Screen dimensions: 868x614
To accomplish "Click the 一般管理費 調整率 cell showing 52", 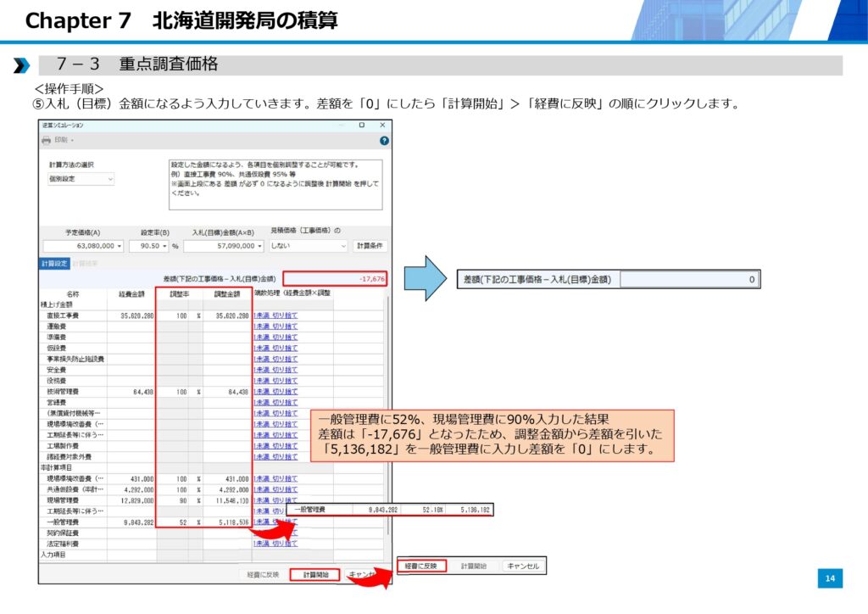I will point(180,522).
